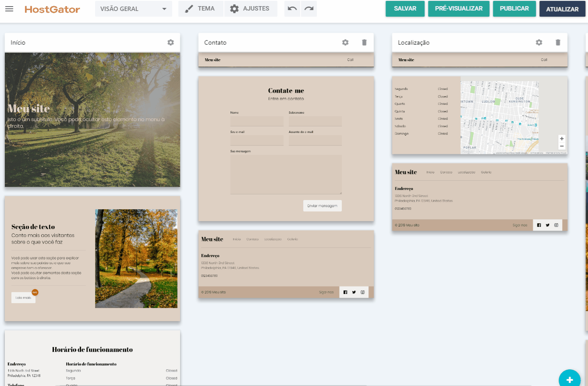Click Instagram icon in Localização footer

click(x=556, y=225)
